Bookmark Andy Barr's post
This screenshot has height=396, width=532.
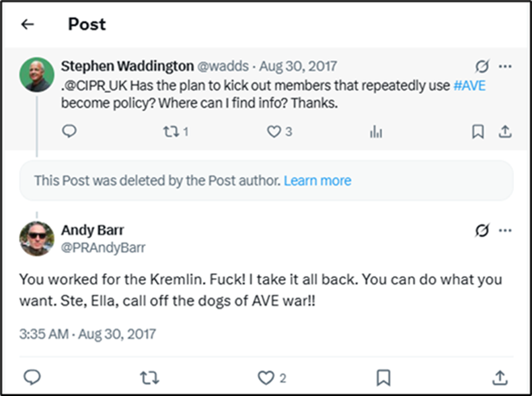tap(383, 378)
